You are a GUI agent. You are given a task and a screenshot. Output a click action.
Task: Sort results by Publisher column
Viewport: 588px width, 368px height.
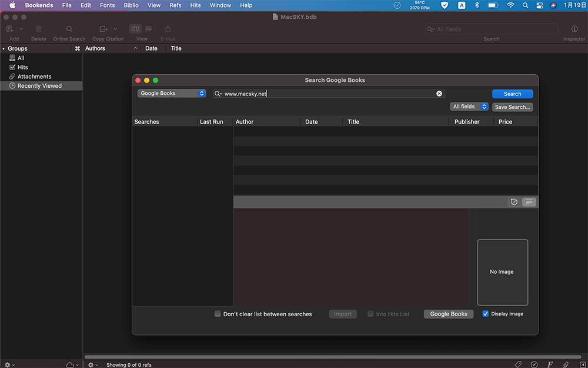(470, 122)
